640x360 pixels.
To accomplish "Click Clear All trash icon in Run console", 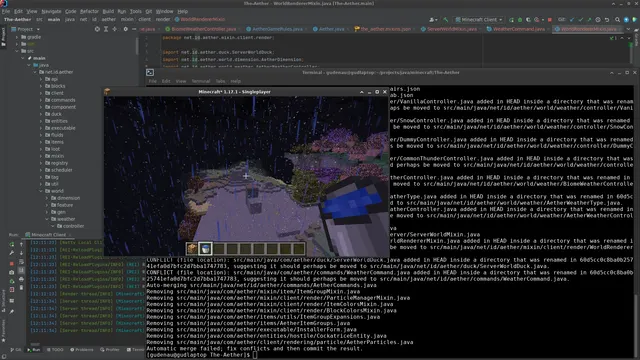I will pyautogui.click(x=21, y=288).
